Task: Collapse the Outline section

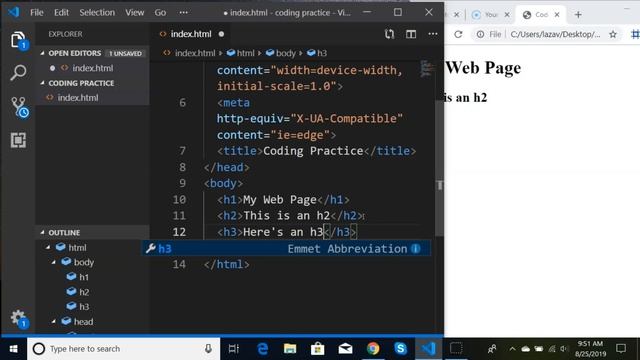Action: 42,232
